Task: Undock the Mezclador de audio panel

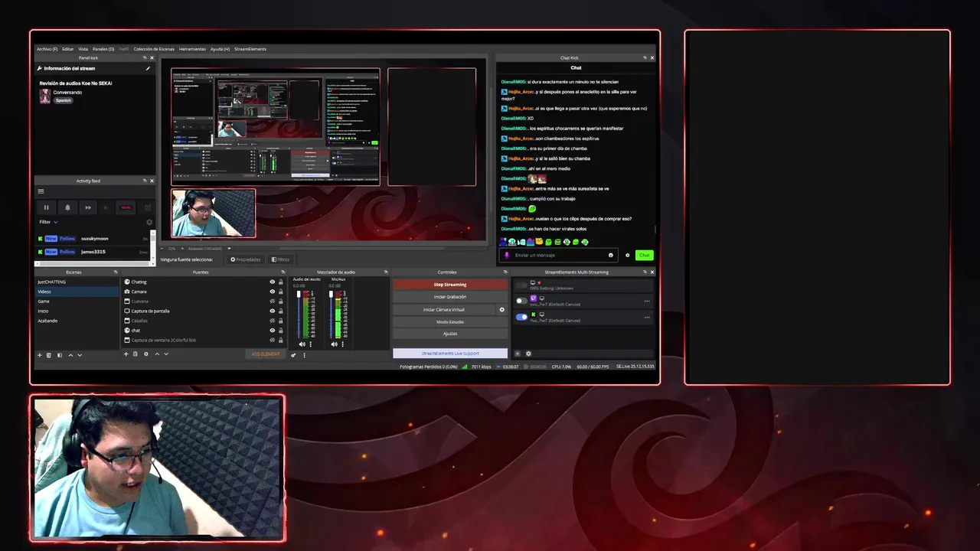Action: click(x=386, y=272)
